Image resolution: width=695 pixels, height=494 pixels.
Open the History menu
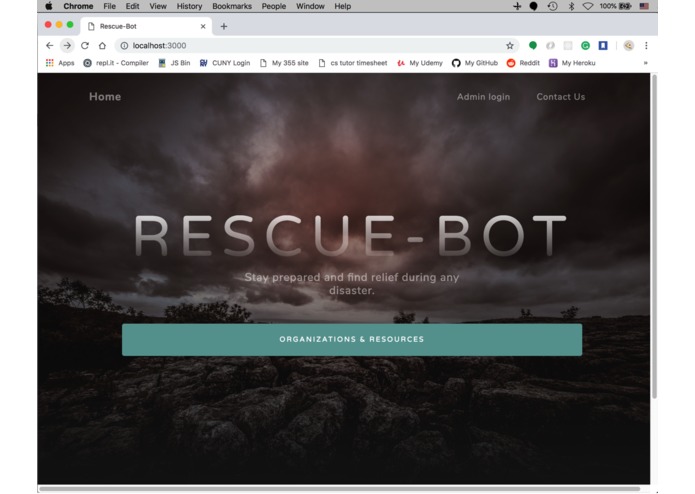tap(189, 6)
